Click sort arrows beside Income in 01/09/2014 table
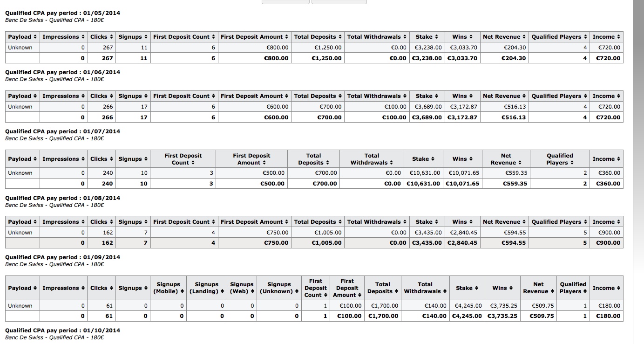 [x=618, y=288]
